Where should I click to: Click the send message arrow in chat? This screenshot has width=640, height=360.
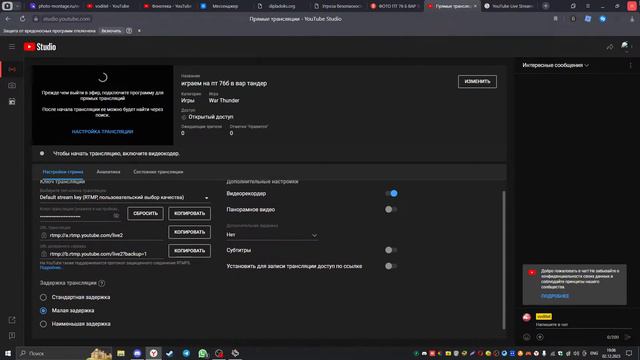point(628,337)
